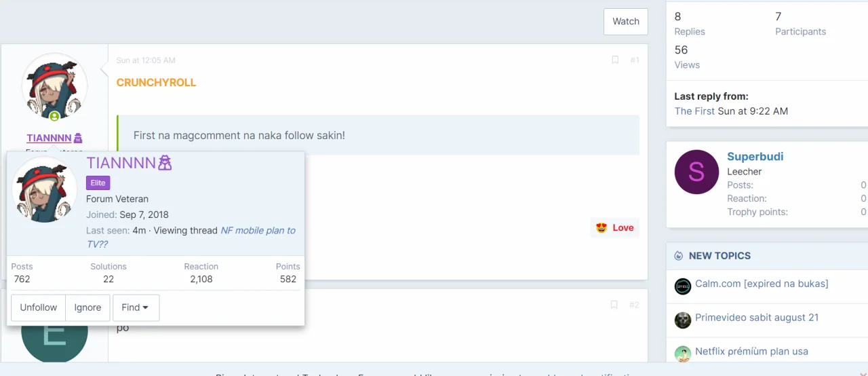Open Primevideo sabit august 21 topic

(x=757, y=318)
